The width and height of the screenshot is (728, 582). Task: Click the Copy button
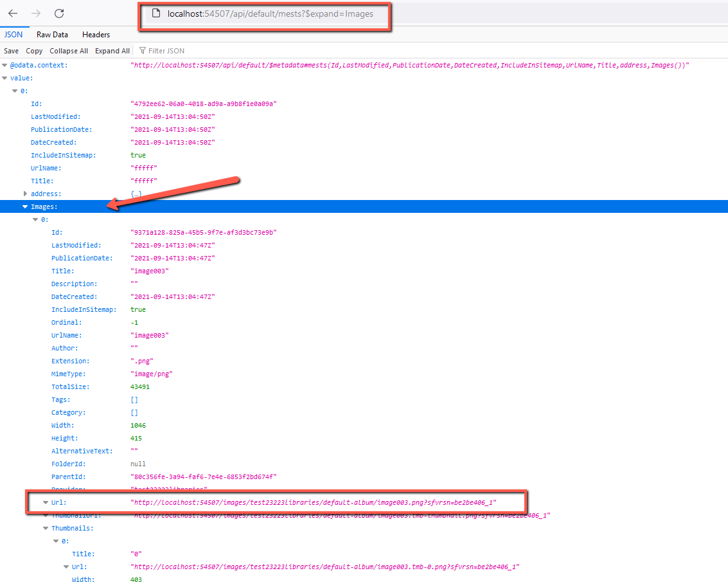(x=34, y=51)
